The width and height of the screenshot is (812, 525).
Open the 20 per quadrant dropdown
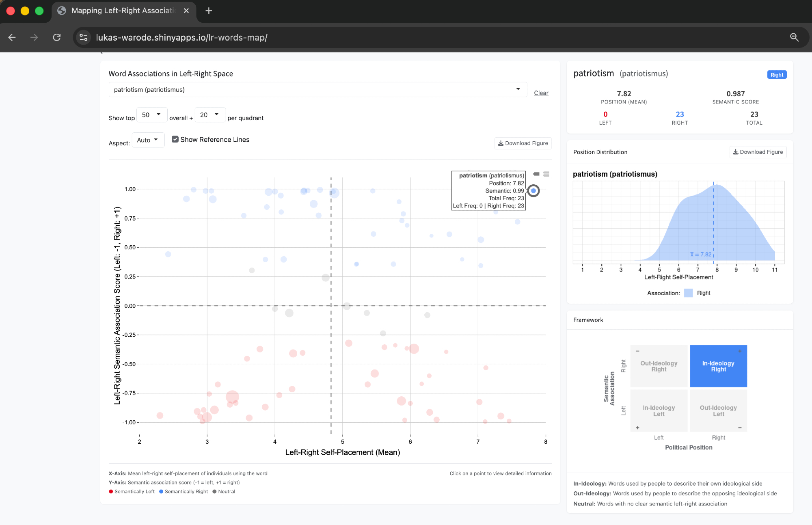[209, 115]
